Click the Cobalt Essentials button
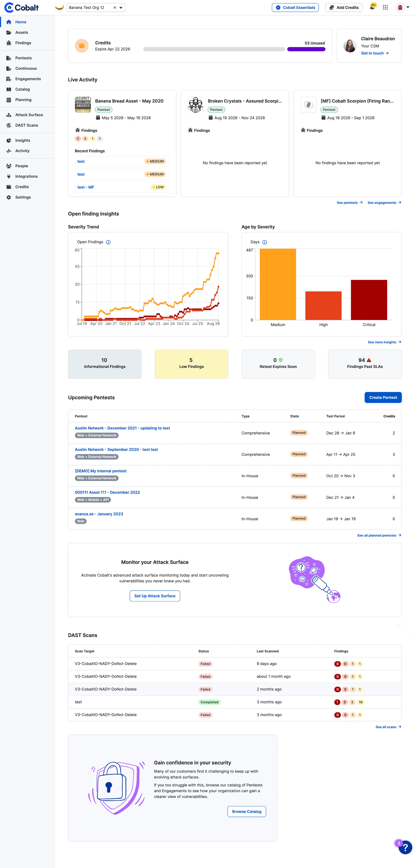 coord(295,7)
